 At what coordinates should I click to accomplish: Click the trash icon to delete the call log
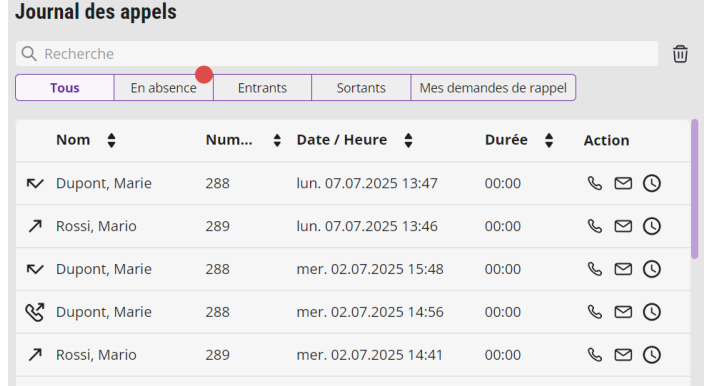pyautogui.click(x=680, y=54)
